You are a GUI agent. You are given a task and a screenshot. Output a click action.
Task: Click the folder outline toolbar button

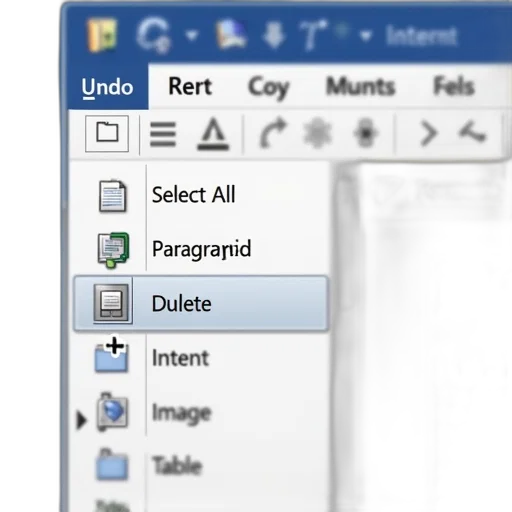point(107,133)
